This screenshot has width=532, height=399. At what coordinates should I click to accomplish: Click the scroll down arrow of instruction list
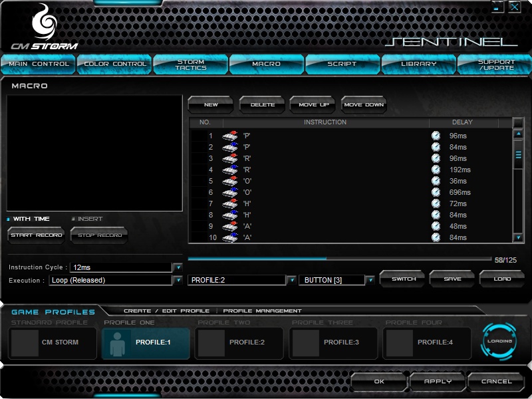click(x=518, y=237)
